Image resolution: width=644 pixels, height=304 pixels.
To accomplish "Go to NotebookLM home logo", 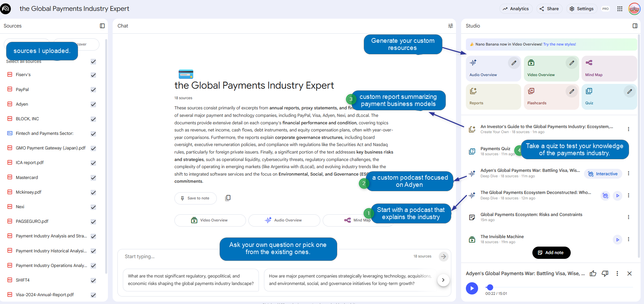I will [5, 8].
